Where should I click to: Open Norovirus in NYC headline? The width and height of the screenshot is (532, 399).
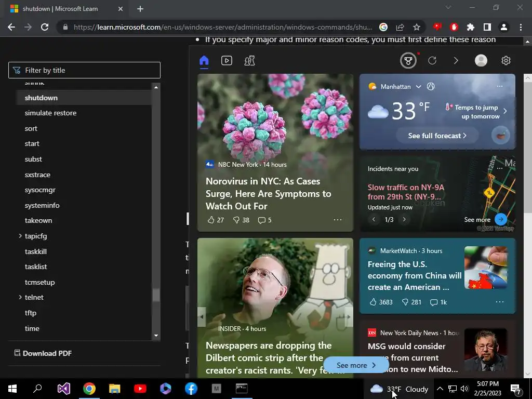coord(268,193)
